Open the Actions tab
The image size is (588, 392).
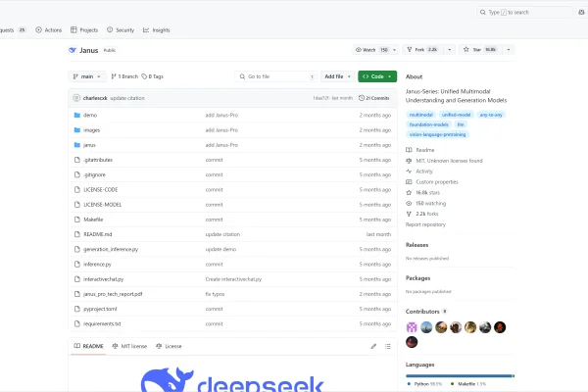coord(49,30)
